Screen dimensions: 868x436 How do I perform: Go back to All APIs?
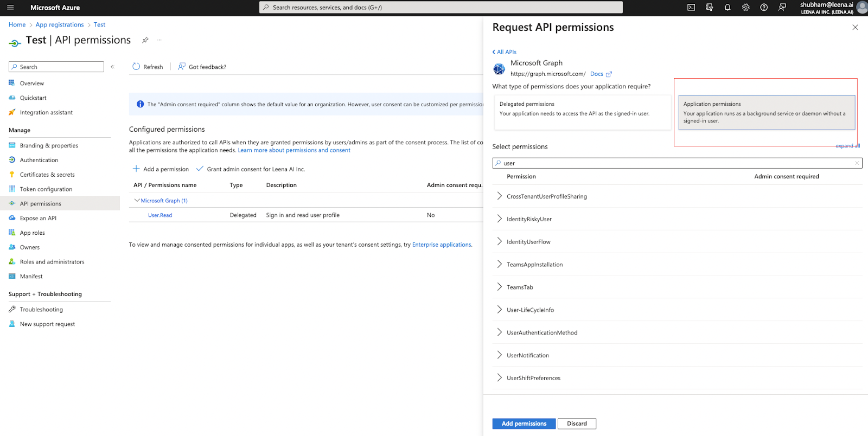[505, 52]
